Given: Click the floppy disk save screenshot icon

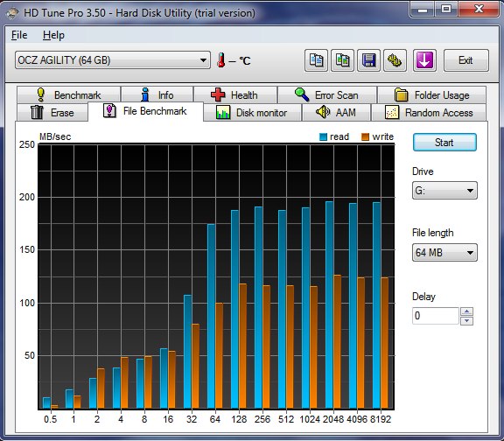Looking at the screenshot, I should (x=369, y=60).
